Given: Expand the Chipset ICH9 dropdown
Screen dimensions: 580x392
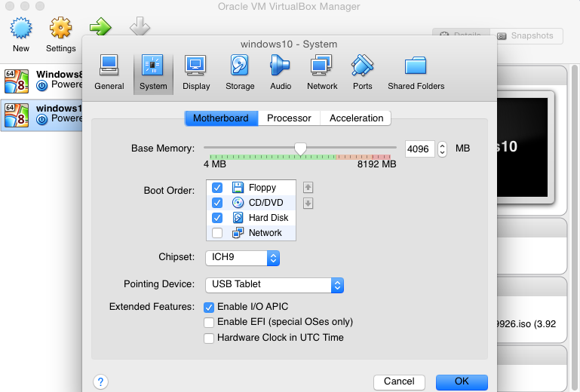Looking at the screenshot, I should 242,258.
